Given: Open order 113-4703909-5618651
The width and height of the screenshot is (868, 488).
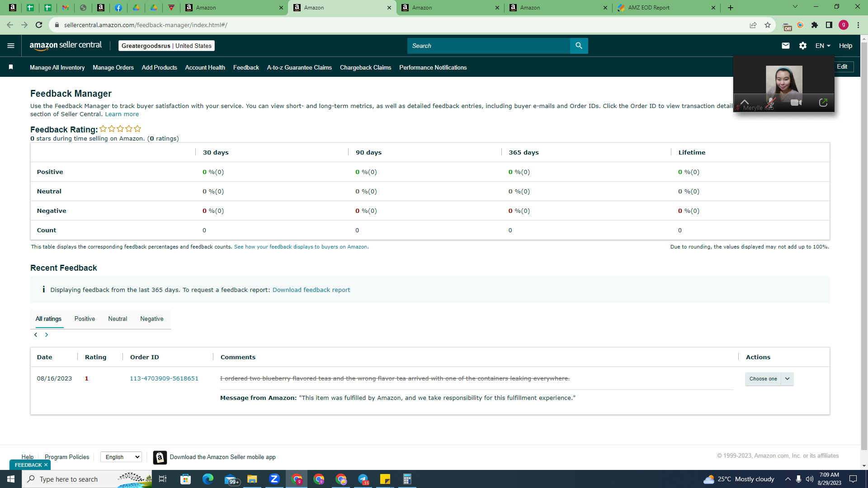Looking at the screenshot, I should [164, 379].
